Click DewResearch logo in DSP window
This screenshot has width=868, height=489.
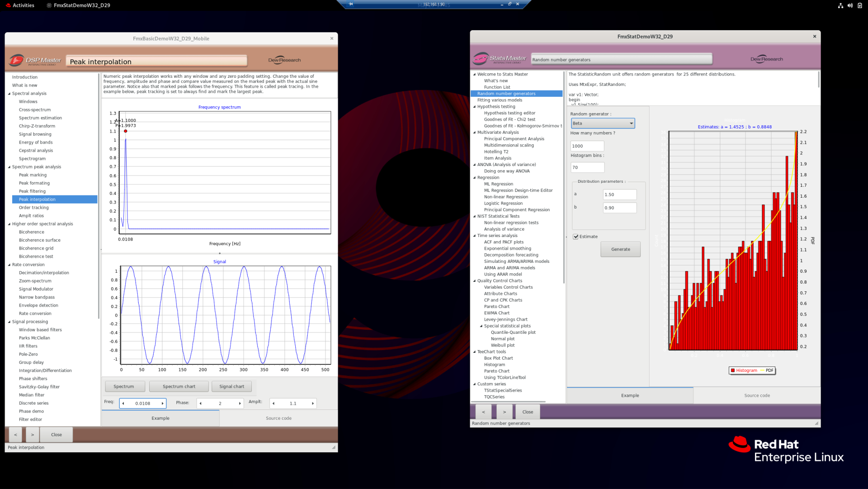coord(284,60)
